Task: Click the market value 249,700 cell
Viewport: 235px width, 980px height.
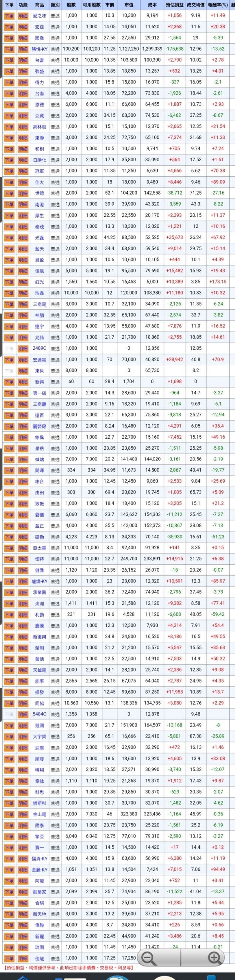Action: pyautogui.click(x=129, y=559)
